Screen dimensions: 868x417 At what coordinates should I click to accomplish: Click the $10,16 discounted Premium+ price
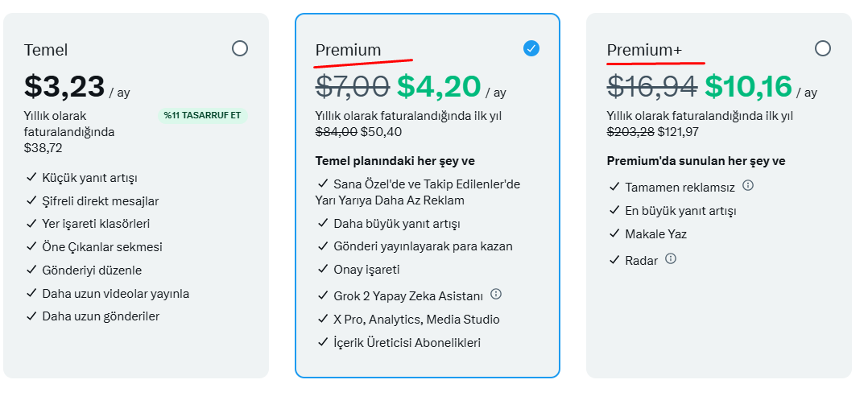(749, 86)
